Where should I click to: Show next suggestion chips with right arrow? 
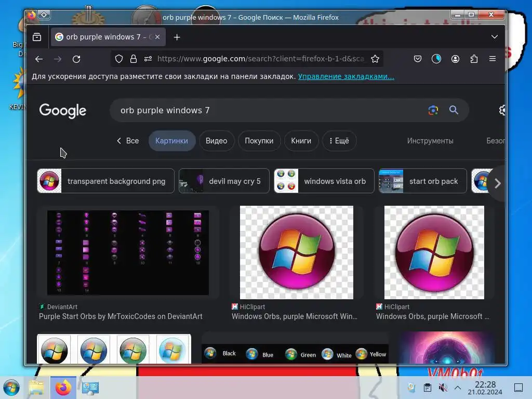497,183
